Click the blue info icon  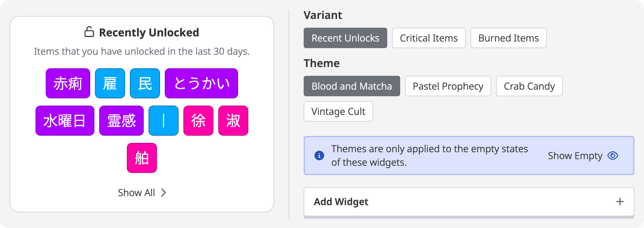click(319, 156)
